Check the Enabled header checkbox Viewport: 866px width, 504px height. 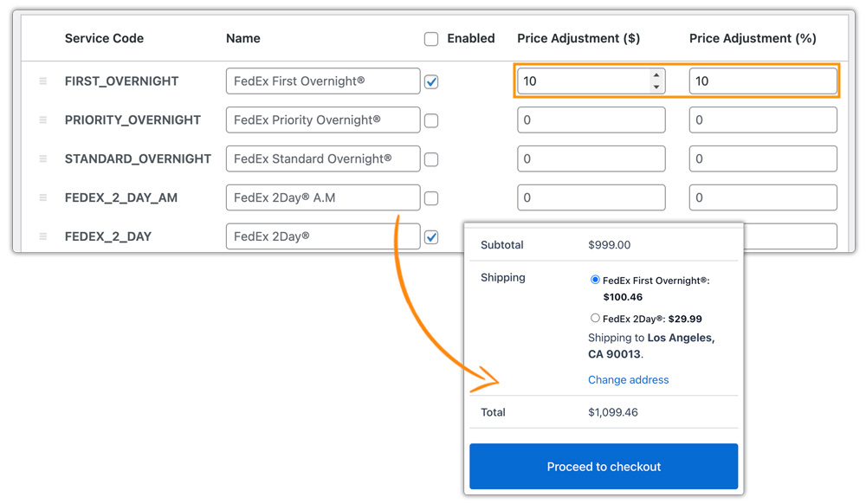[430, 38]
